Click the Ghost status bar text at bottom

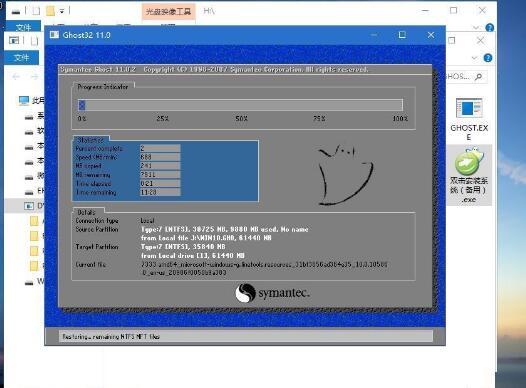[111, 336]
